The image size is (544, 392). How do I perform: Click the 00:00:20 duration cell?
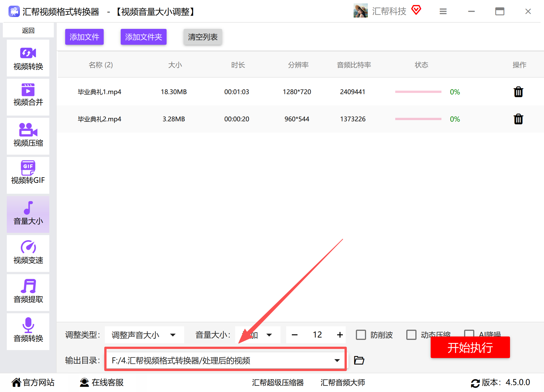coord(237,119)
